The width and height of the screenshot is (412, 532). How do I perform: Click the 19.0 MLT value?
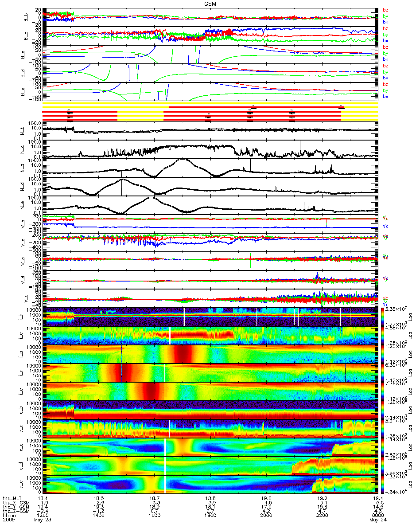point(266,498)
